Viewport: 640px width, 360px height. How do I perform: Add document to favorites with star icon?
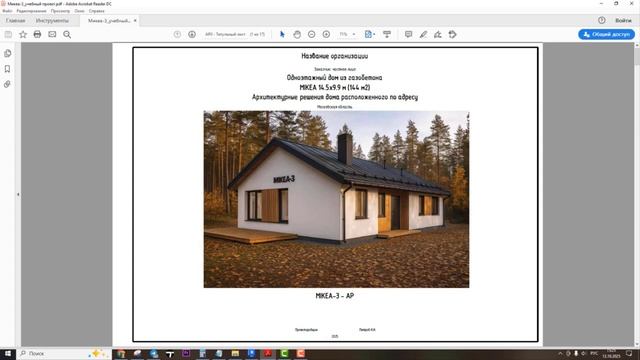23,34
